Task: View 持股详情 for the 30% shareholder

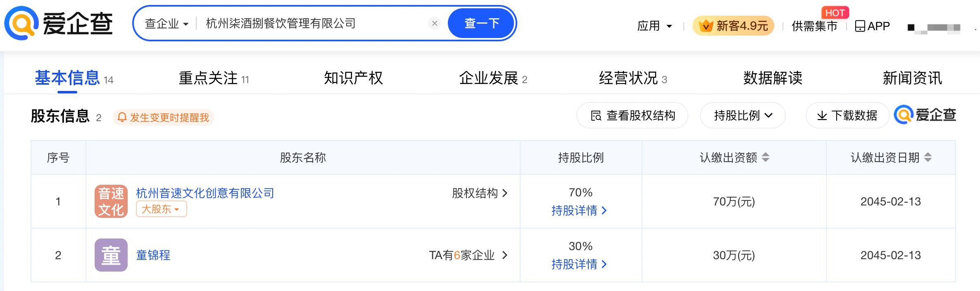Action: [x=579, y=264]
